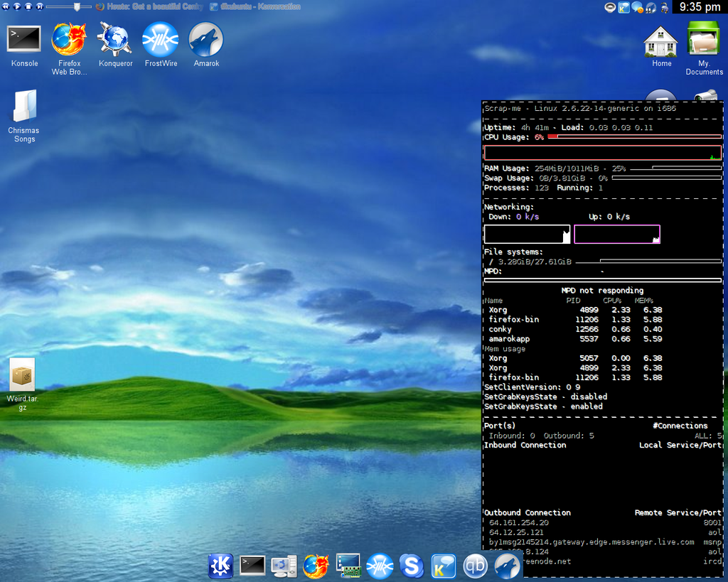Click the 9:35 pm clock
This screenshot has height=582, width=728.
coord(700,7)
